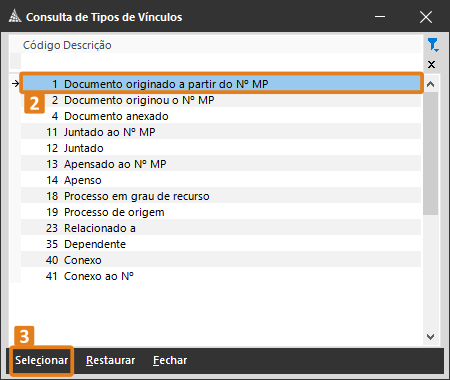Click the Restaurar button

click(x=110, y=360)
